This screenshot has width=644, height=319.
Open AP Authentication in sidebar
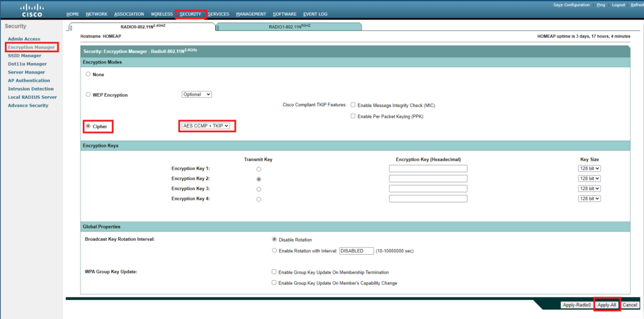click(x=29, y=81)
